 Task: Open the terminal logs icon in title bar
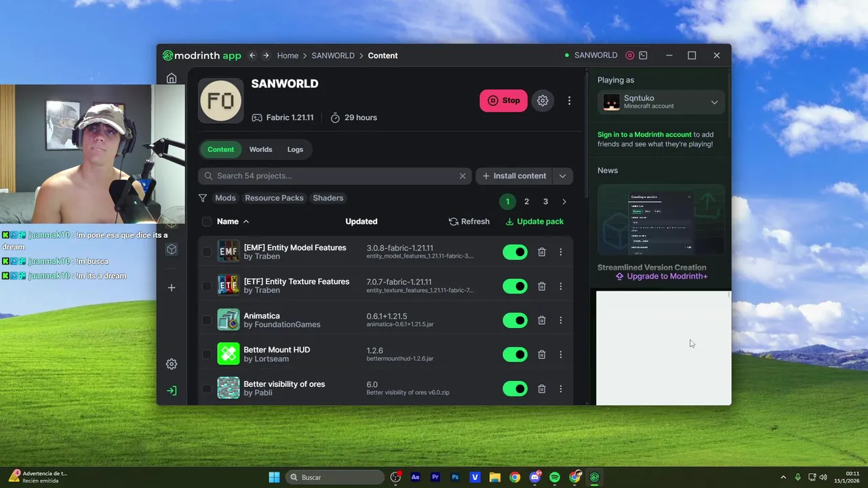click(x=643, y=56)
